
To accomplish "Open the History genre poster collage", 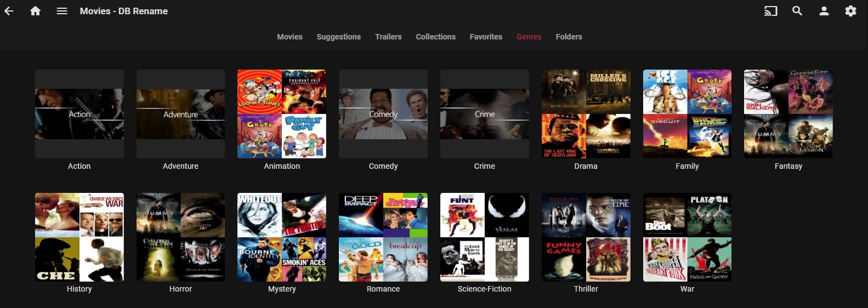I will [80, 237].
